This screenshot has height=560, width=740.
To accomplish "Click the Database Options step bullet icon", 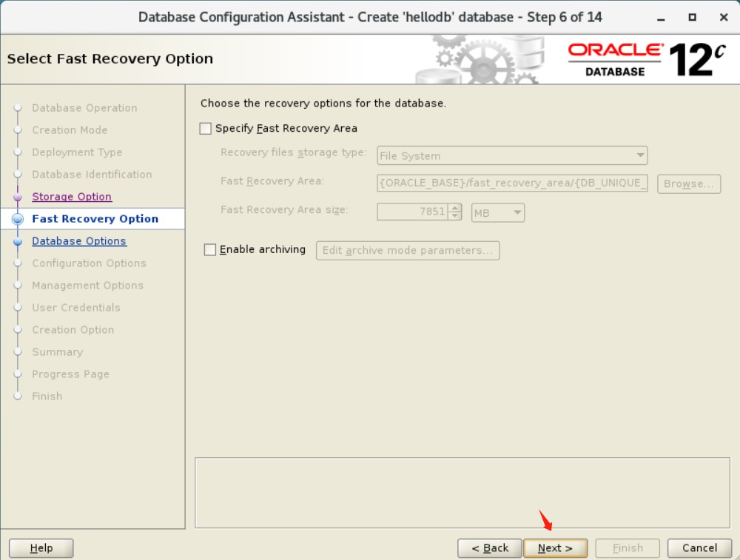I will point(18,241).
